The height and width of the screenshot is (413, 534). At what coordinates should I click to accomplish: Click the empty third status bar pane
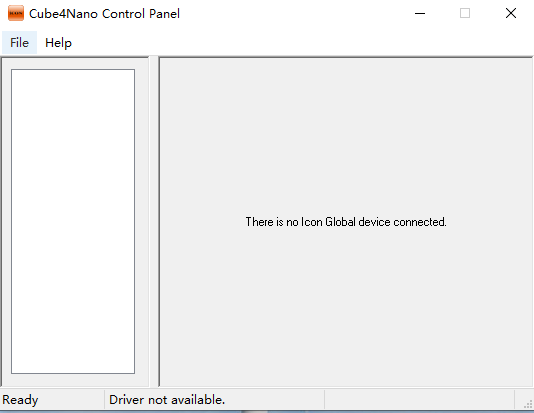[419, 400]
